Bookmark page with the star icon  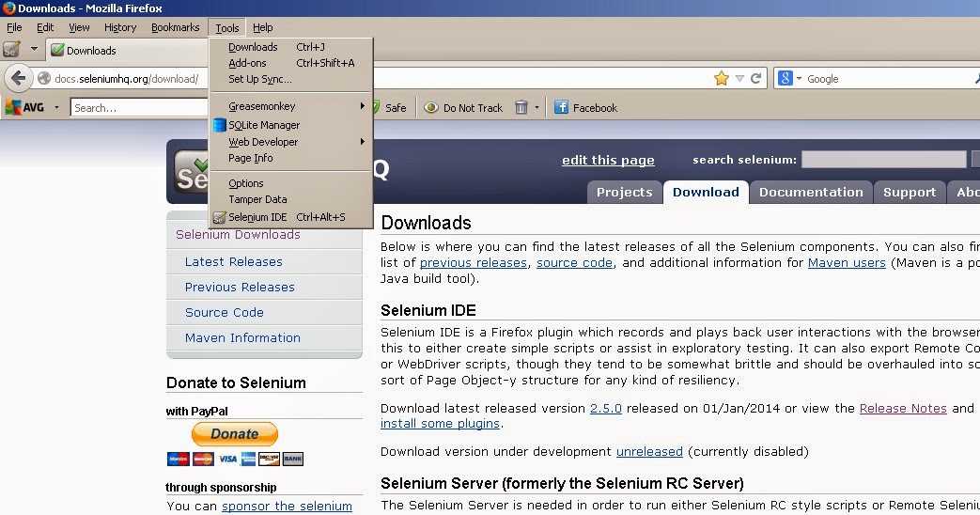(722, 79)
